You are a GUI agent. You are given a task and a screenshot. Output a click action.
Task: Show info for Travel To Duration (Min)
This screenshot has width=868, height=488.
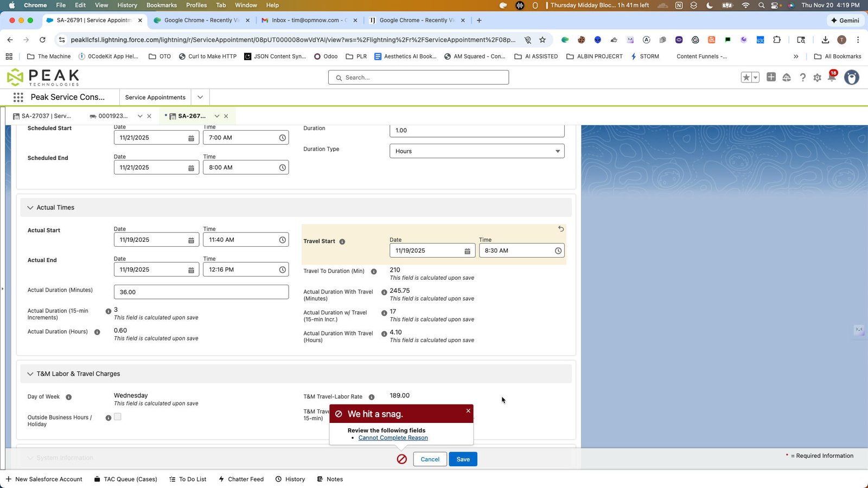(374, 271)
